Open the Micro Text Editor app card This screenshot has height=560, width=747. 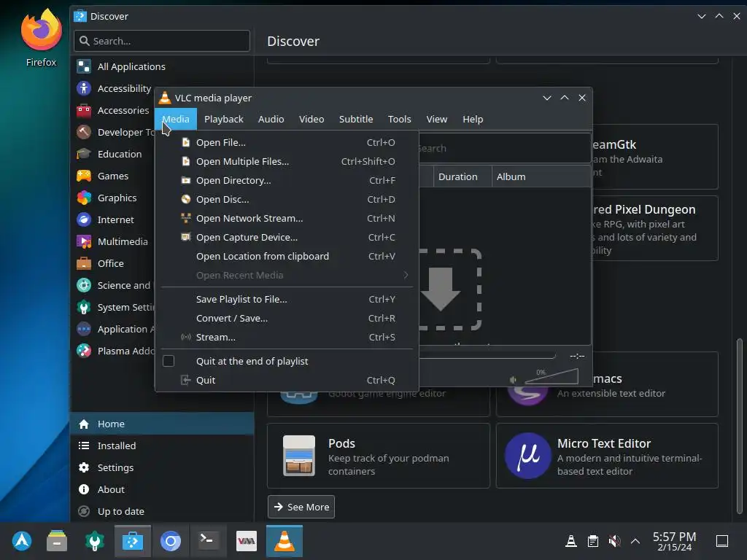[607, 456]
